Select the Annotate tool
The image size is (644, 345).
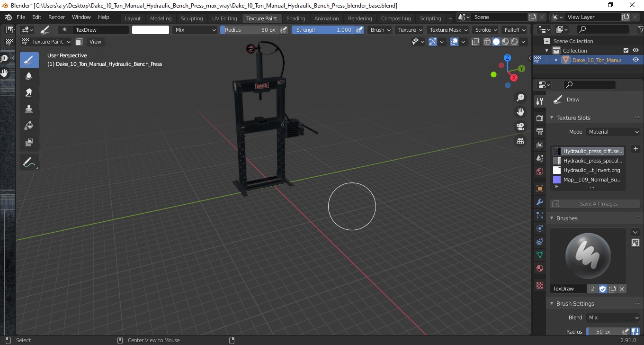click(29, 162)
